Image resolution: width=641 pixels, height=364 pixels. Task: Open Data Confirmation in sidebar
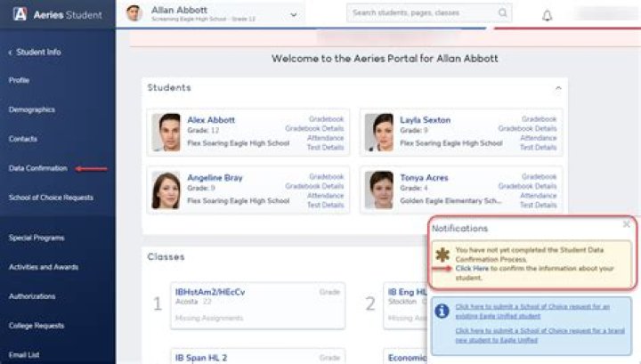coord(38,168)
